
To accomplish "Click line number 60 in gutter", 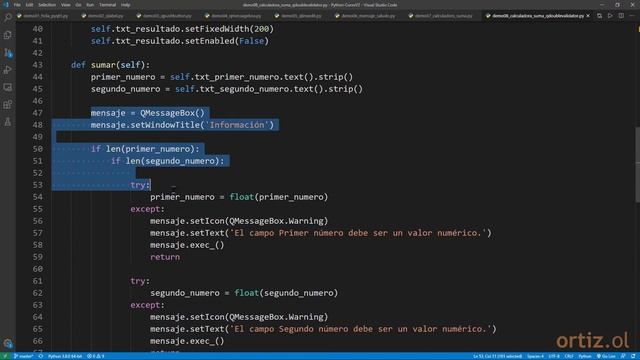I will pyautogui.click(x=37, y=269).
